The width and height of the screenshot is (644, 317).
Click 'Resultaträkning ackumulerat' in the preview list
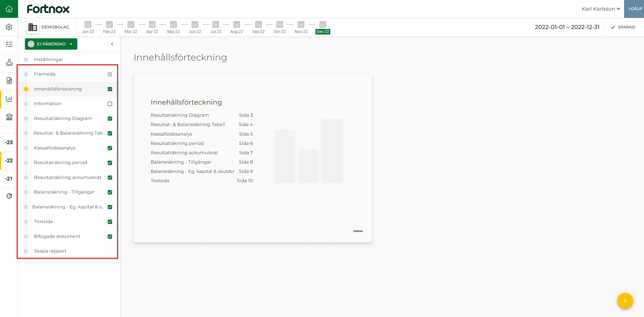[184, 153]
